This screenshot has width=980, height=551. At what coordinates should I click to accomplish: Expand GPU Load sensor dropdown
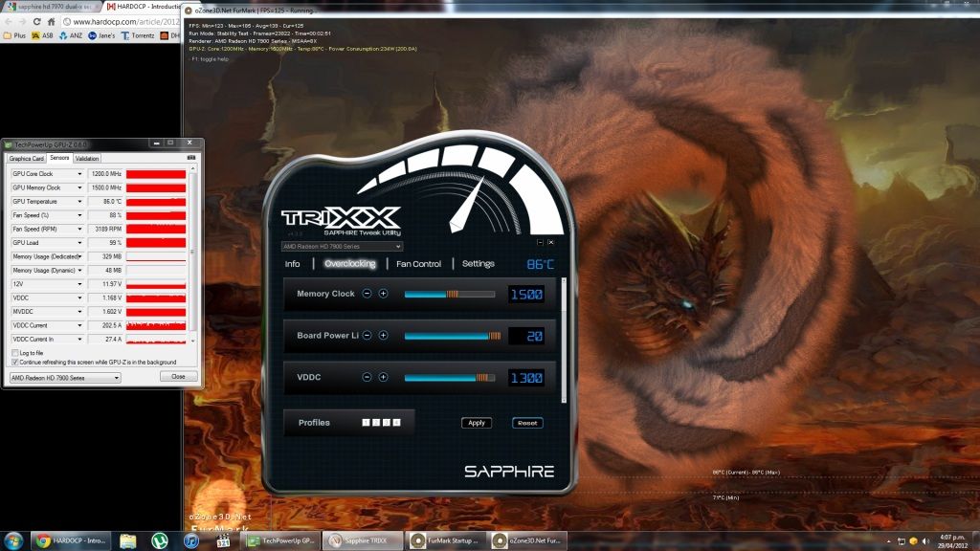79,242
